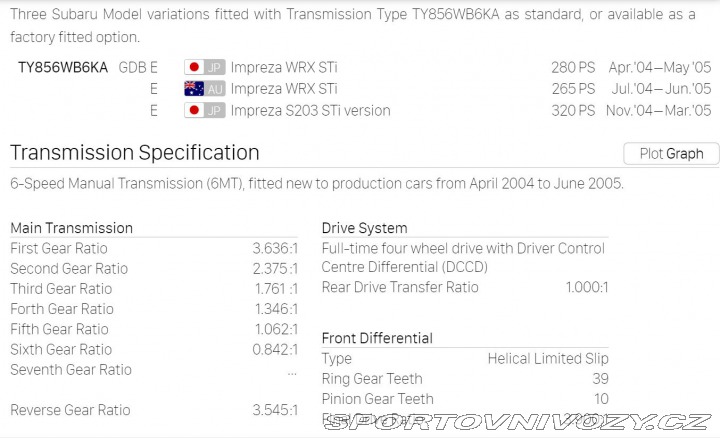Click the Australia flag icon

pos(194,89)
